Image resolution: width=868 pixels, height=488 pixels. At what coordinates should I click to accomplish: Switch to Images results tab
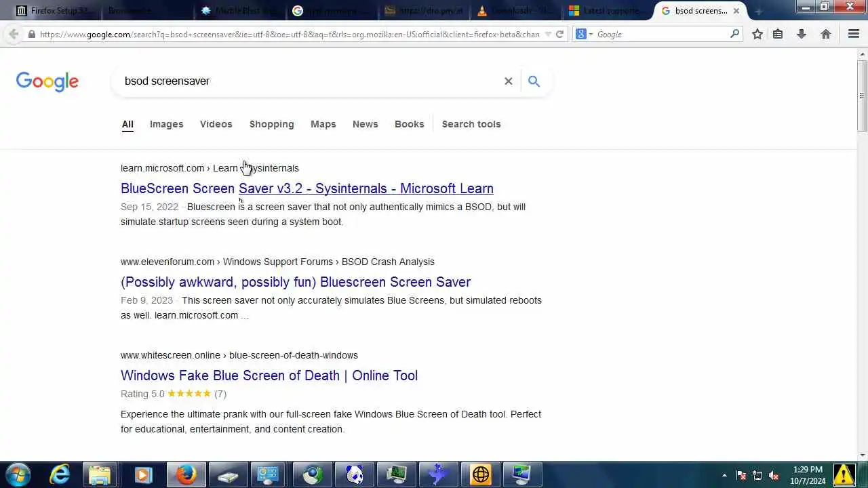(x=166, y=124)
